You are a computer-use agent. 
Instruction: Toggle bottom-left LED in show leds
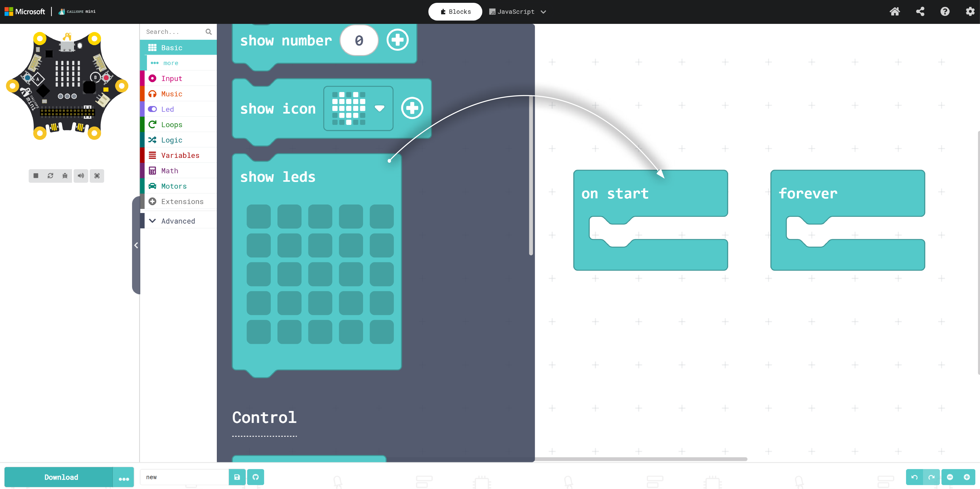pos(259,332)
